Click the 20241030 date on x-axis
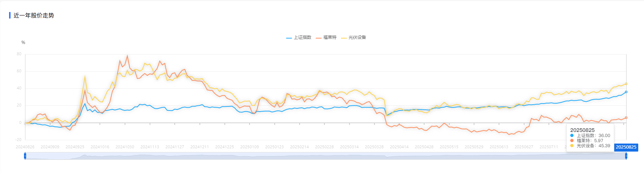 click(x=125, y=147)
